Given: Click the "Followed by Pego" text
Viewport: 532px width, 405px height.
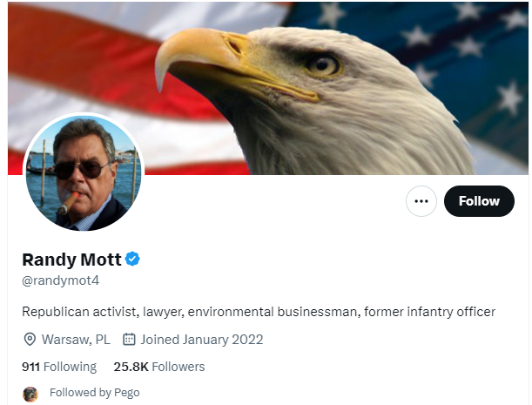Looking at the screenshot, I should click(94, 393).
